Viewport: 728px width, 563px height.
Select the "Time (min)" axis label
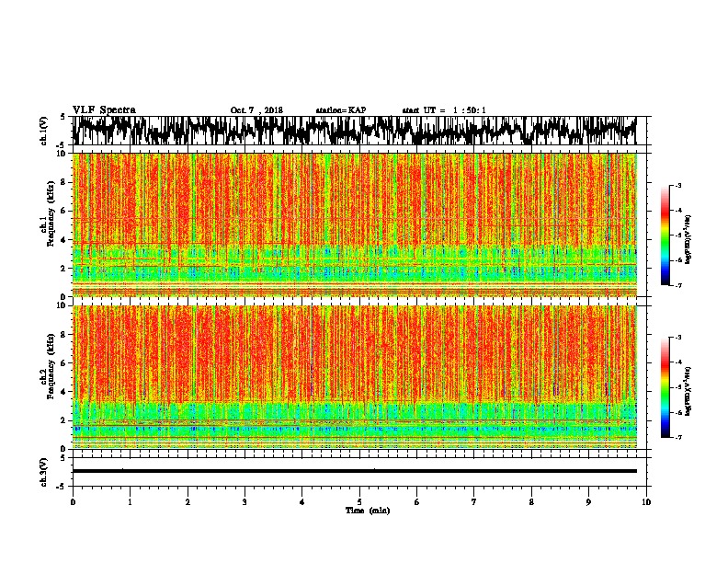368,511
